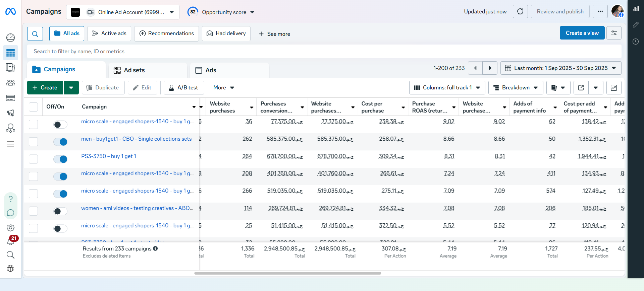The height and width of the screenshot is (291, 644).
Task: Open the three-dots more options button
Action: point(600,11)
